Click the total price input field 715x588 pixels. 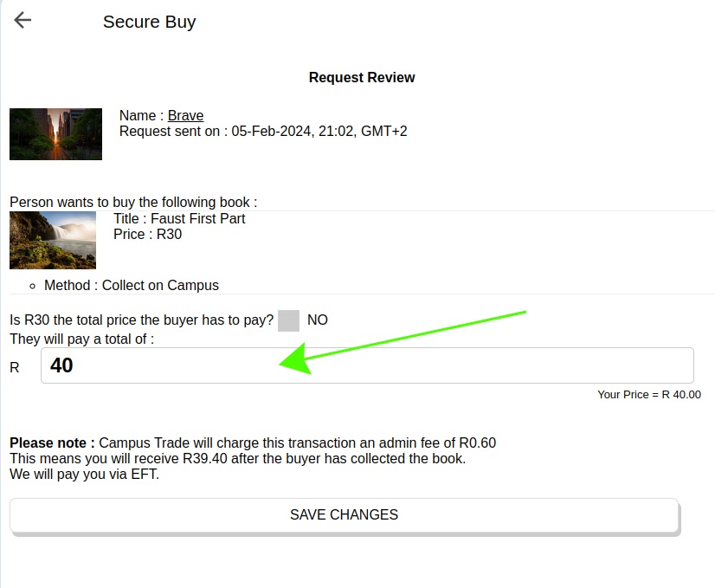[367, 365]
